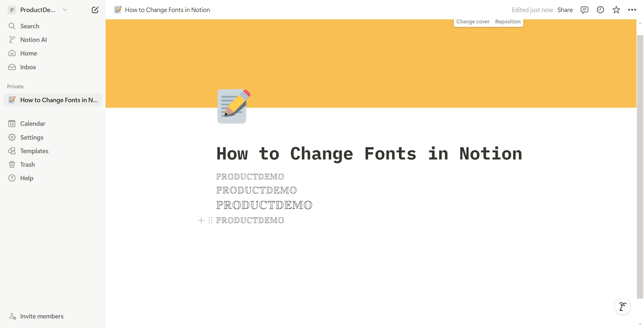Viewport: 644px width, 328px height.
Task: Open Search from the sidebar
Action: click(53, 26)
